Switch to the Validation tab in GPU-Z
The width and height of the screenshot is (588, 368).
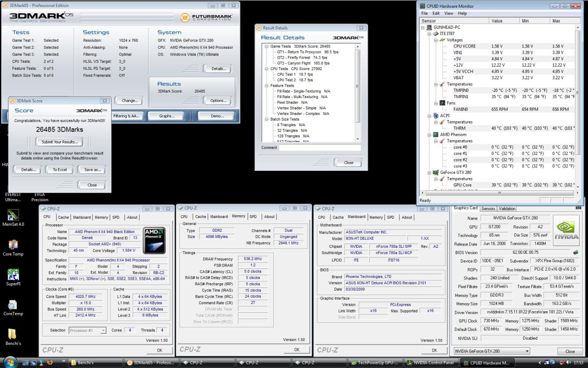(507, 208)
